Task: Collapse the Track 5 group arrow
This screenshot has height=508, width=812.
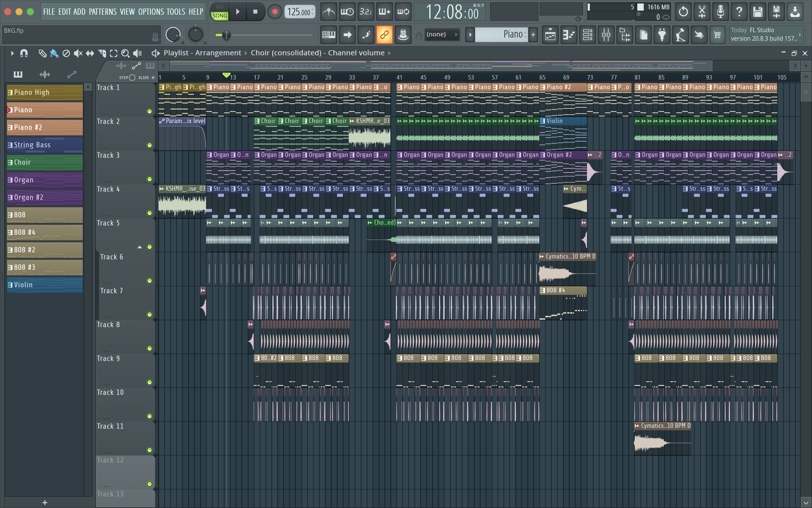Action: 140,247
